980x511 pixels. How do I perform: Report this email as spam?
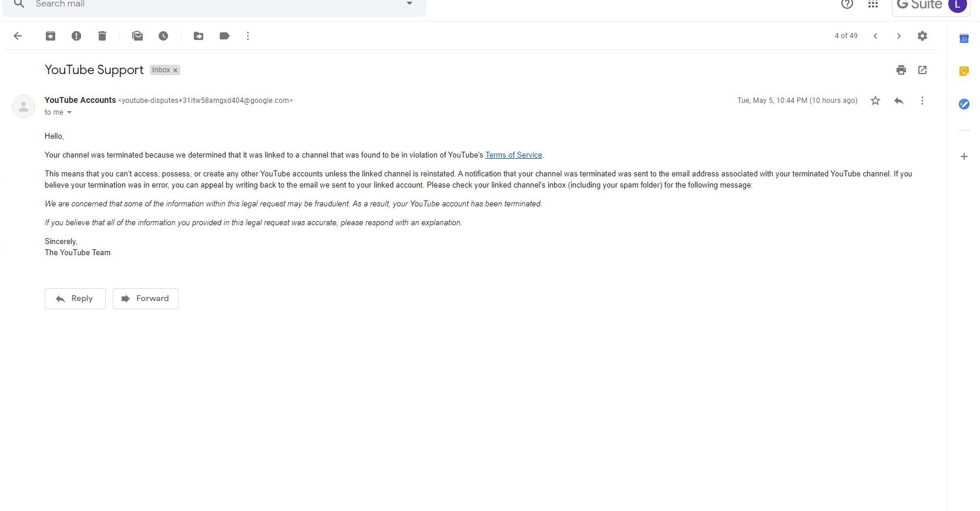(x=76, y=36)
